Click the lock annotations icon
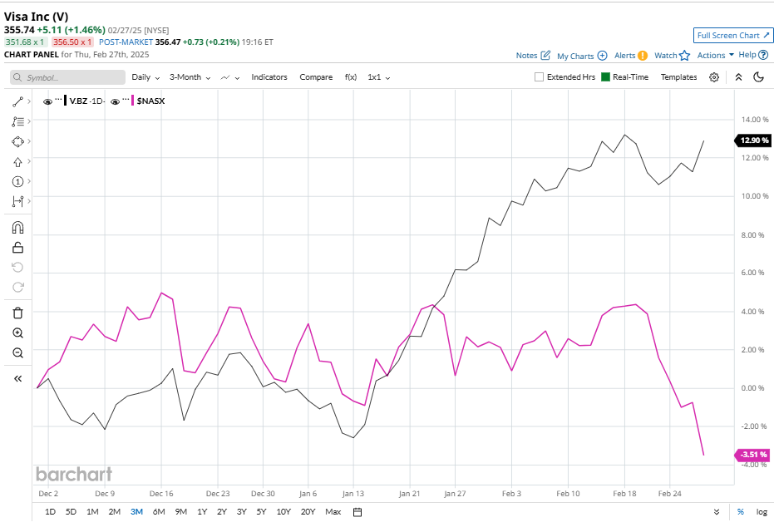The width and height of the screenshot is (774, 532). (17, 246)
